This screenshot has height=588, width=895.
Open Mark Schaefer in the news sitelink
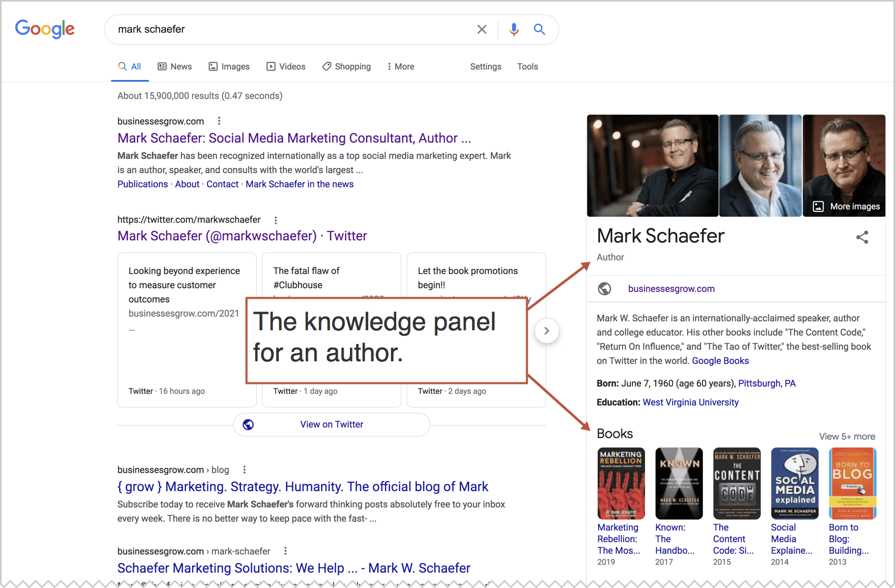point(299,184)
